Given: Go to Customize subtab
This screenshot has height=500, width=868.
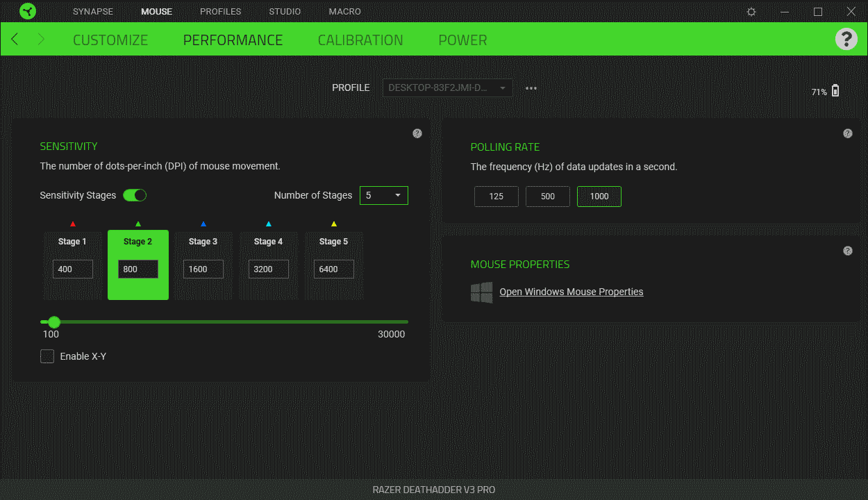Looking at the screenshot, I should (x=110, y=40).
